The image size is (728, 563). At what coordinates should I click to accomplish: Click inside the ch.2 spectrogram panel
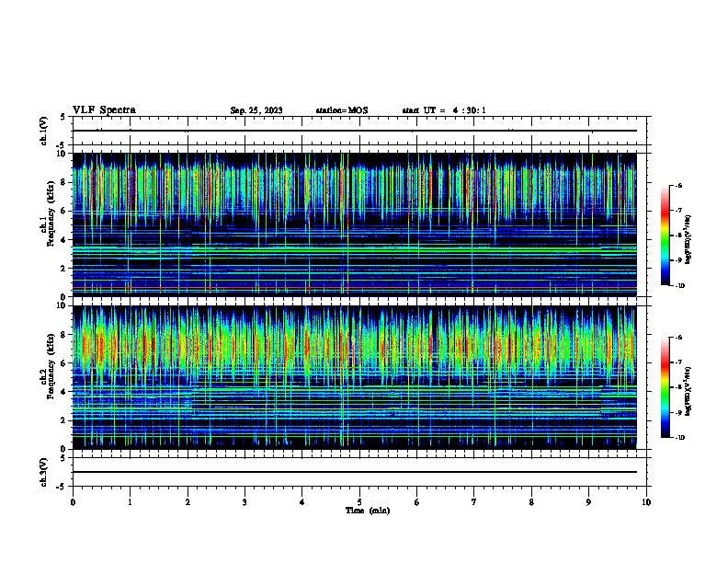click(x=355, y=377)
